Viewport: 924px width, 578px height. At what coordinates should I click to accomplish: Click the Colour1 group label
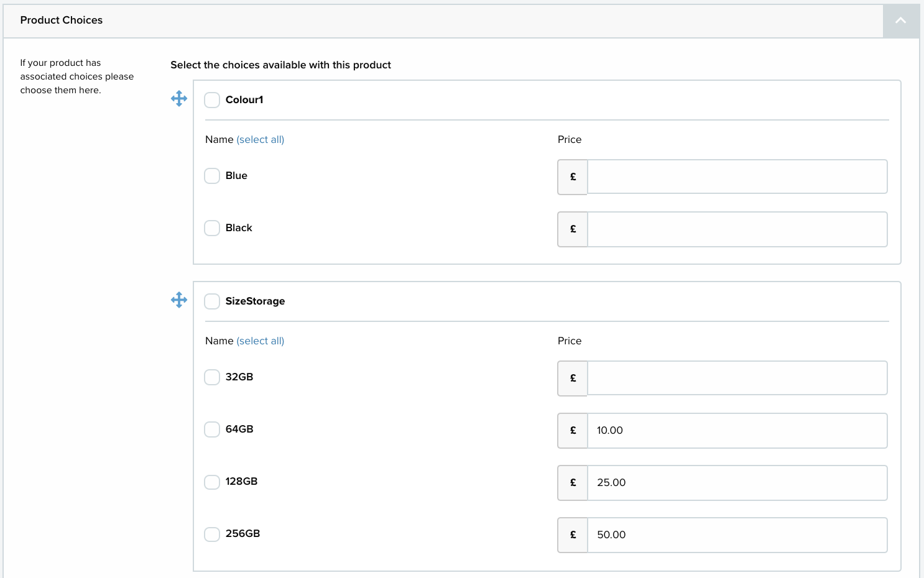point(244,99)
